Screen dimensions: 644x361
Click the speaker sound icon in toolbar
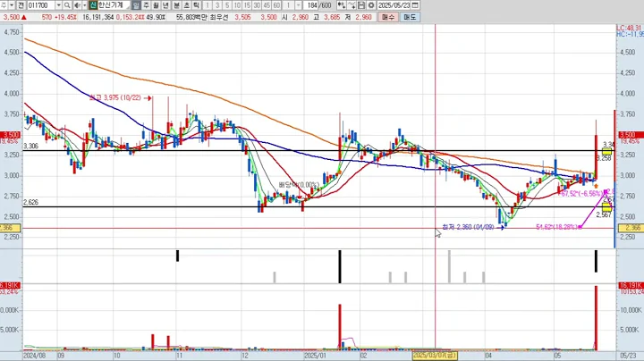click(x=77, y=5)
